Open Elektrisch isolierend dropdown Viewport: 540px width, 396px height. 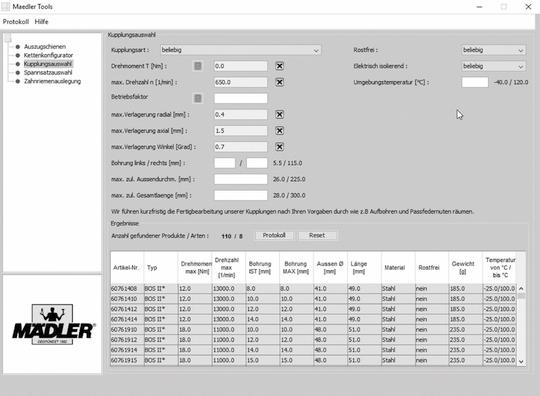pos(493,66)
